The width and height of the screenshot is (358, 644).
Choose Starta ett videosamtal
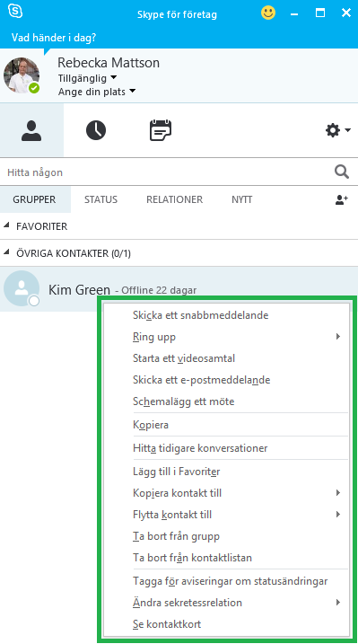(x=226, y=358)
